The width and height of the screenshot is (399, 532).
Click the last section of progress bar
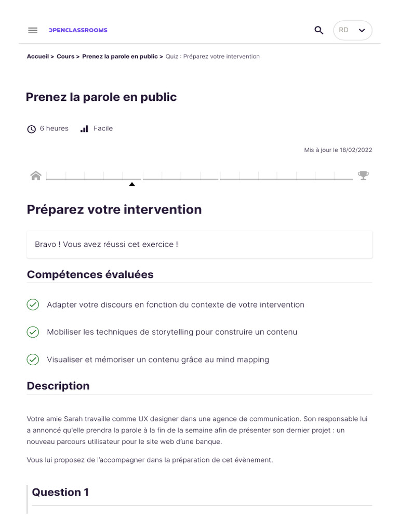(286, 179)
